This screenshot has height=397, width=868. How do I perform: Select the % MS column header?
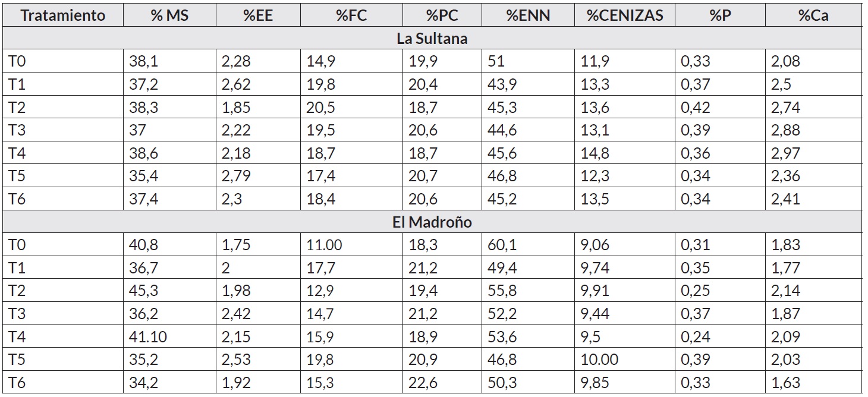coord(169,15)
